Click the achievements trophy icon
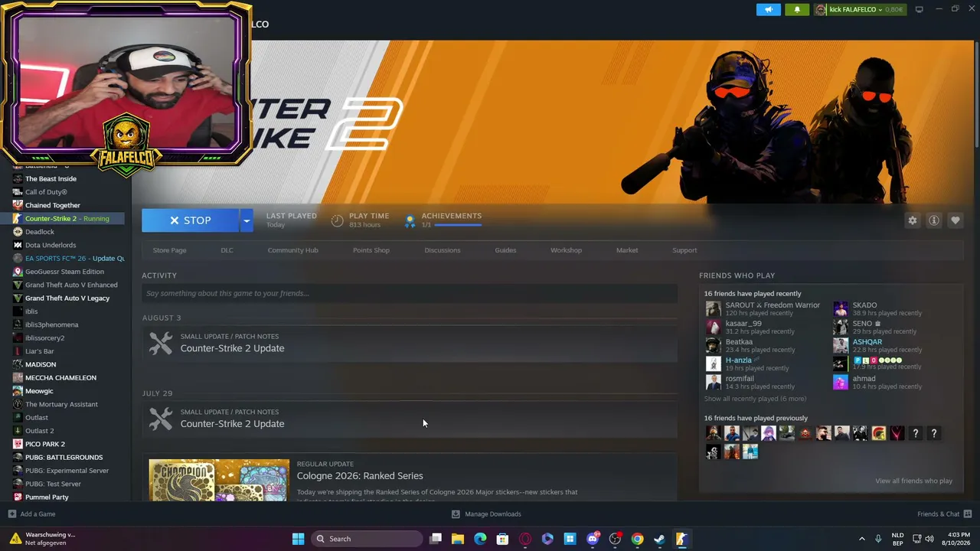 (410, 220)
